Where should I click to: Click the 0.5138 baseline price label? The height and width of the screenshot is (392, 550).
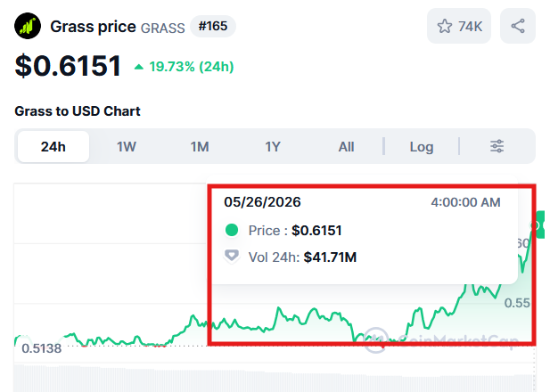pos(41,348)
